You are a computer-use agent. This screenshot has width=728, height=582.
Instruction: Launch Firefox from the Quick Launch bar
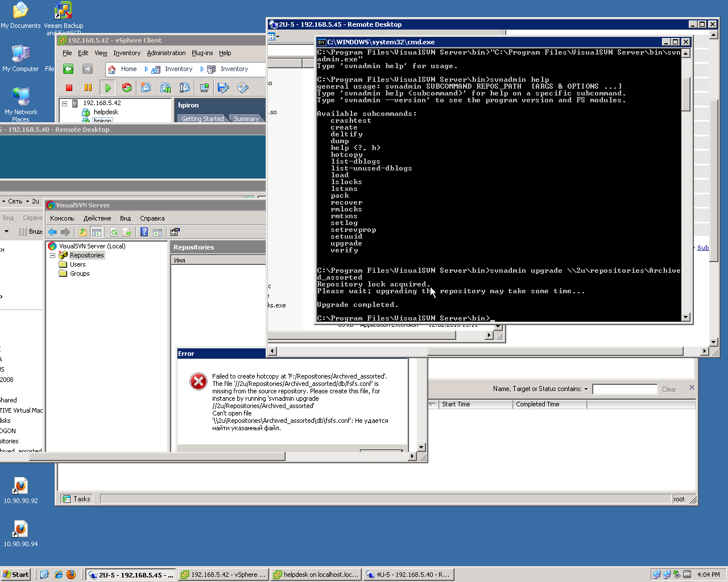(71, 575)
